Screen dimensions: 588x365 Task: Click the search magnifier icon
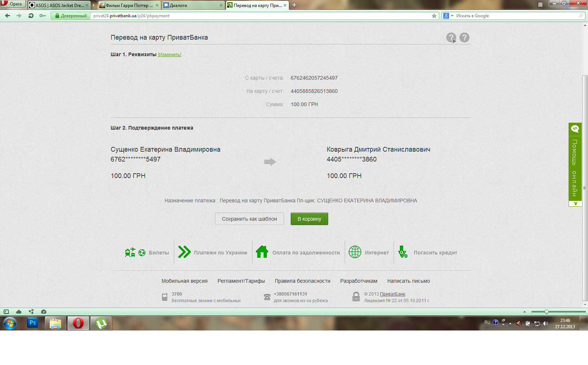(x=581, y=16)
